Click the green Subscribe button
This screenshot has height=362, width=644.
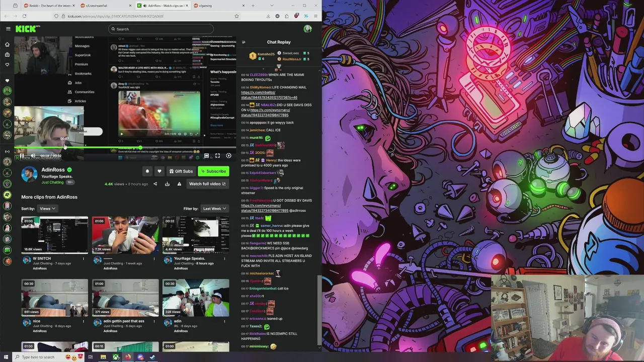coord(213,171)
